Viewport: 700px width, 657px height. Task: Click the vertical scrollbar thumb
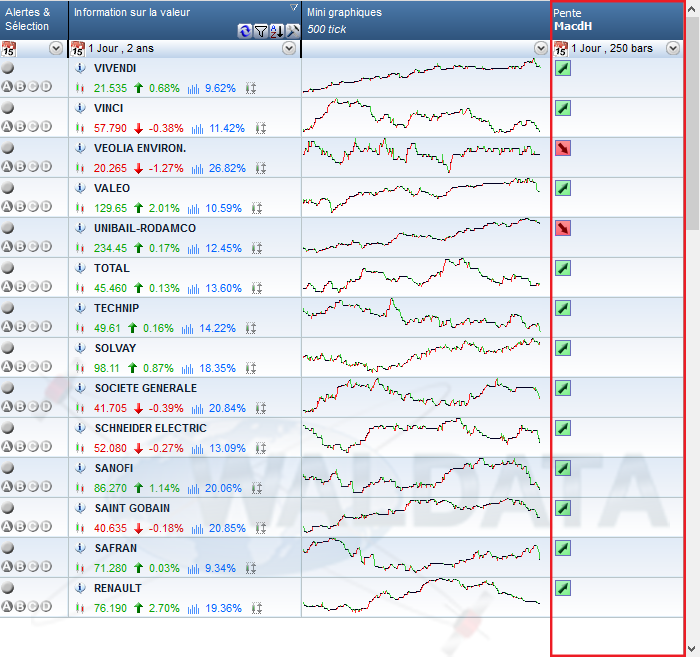pos(693,123)
